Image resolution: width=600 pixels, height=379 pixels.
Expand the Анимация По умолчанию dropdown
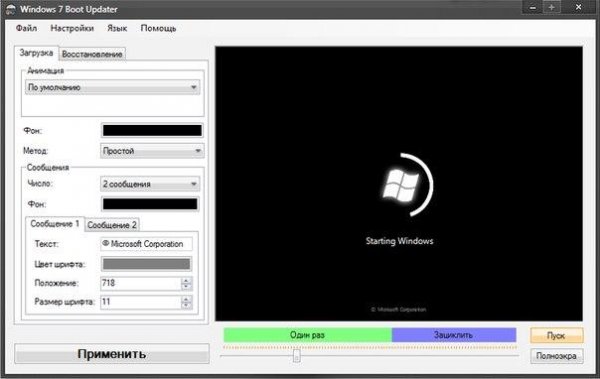coord(112,87)
